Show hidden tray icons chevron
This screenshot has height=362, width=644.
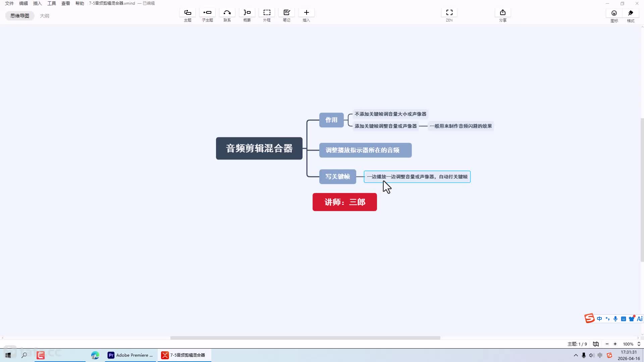(576, 355)
